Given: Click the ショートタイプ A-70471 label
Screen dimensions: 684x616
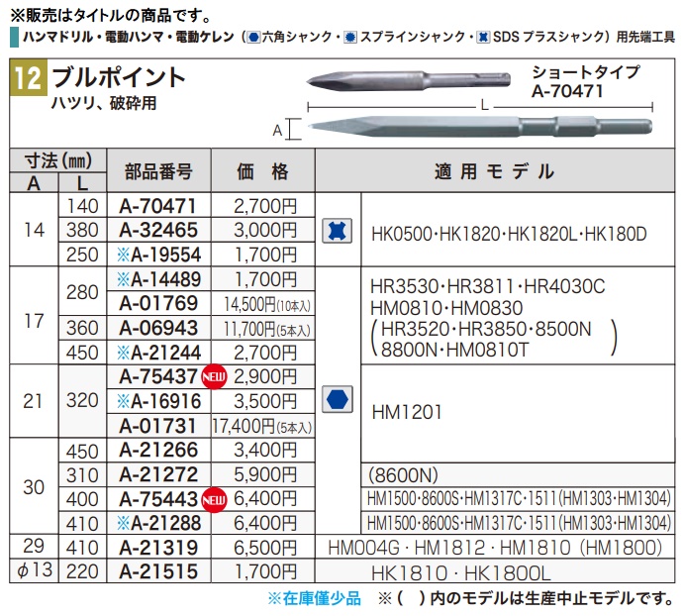Looking at the screenshot, I should coord(585,81).
